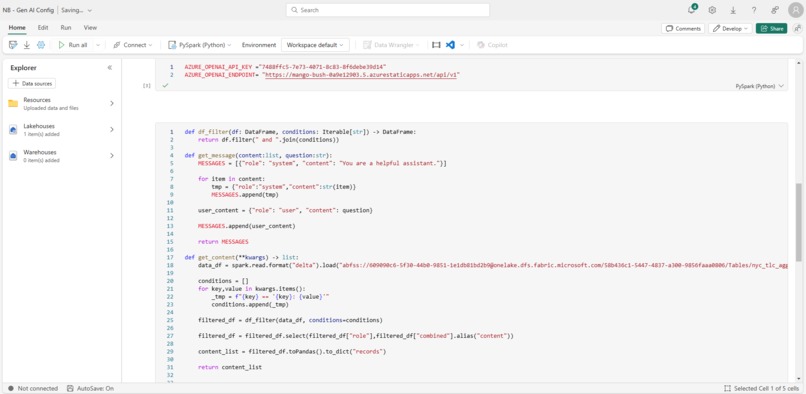Click the header download icon
Viewport: 806px width, 394px height.
733,10
